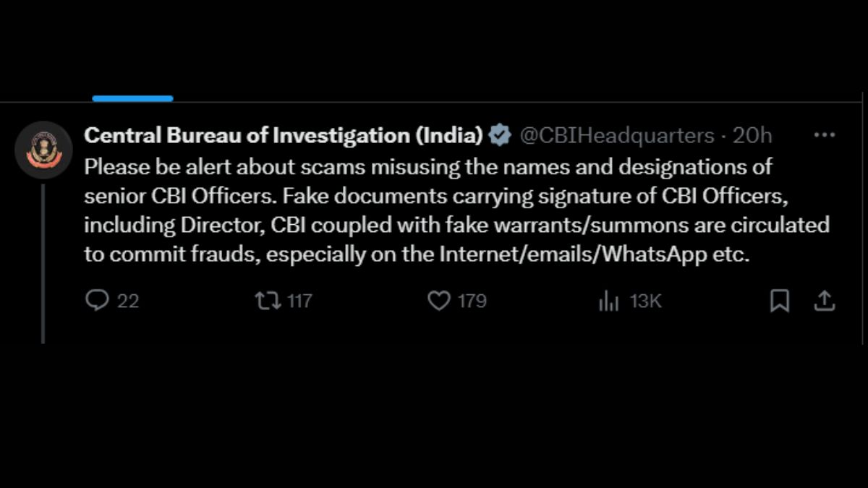Open the @CBIHeadquarters handle link
The image size is (868, 488).
pos(616,135)
